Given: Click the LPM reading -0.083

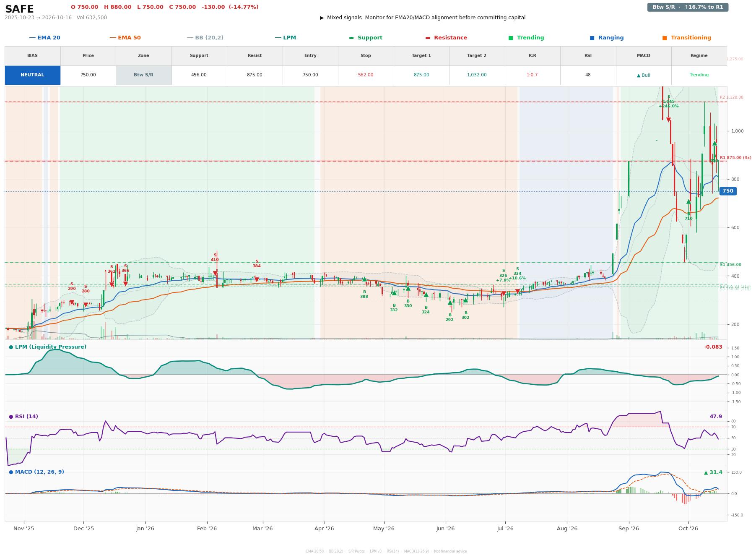Looking at the screenshot, I should 713,347.
